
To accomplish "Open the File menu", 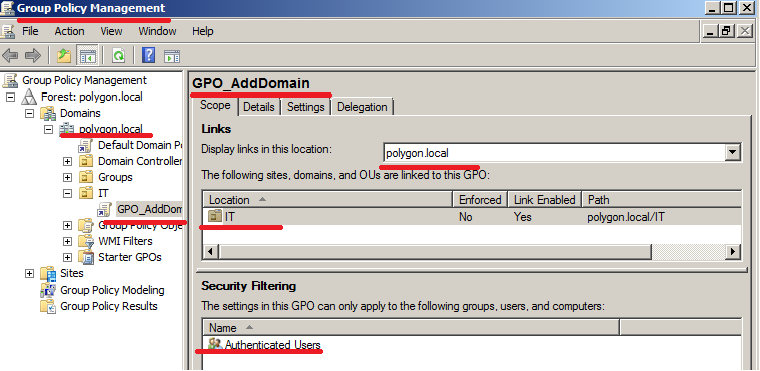I will click(x=30, y=31).
